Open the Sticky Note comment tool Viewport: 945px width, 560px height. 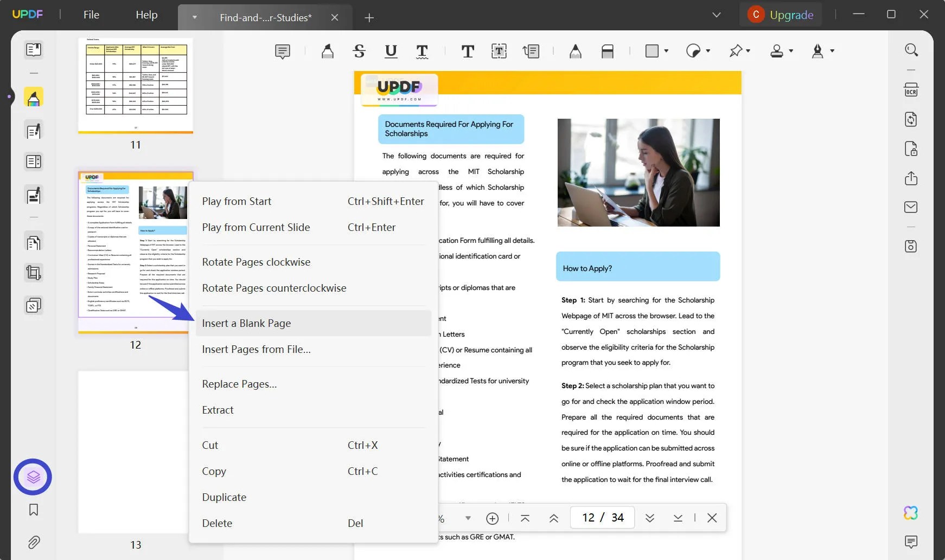coord(283,51)
